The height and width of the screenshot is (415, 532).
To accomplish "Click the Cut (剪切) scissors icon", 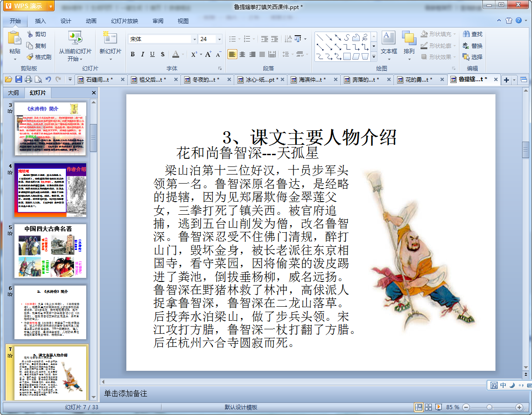I will pyautogui.click(x=30, y=34).
